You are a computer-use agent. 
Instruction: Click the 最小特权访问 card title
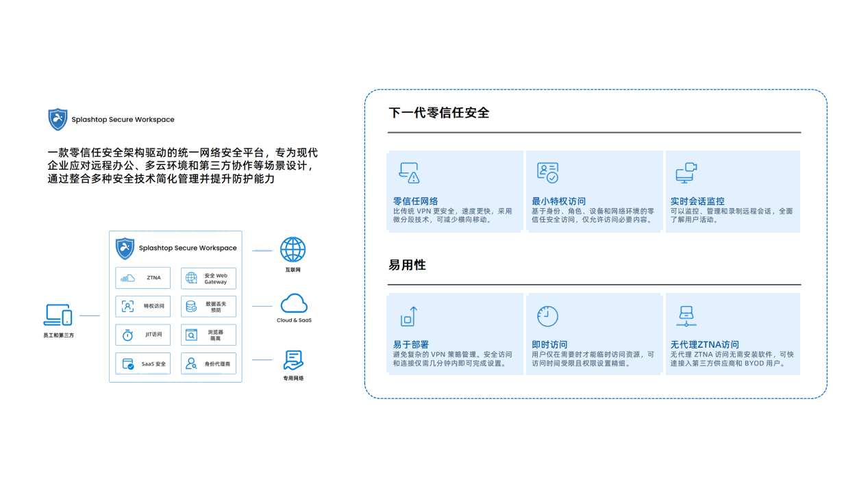click(x=559, y=201)
